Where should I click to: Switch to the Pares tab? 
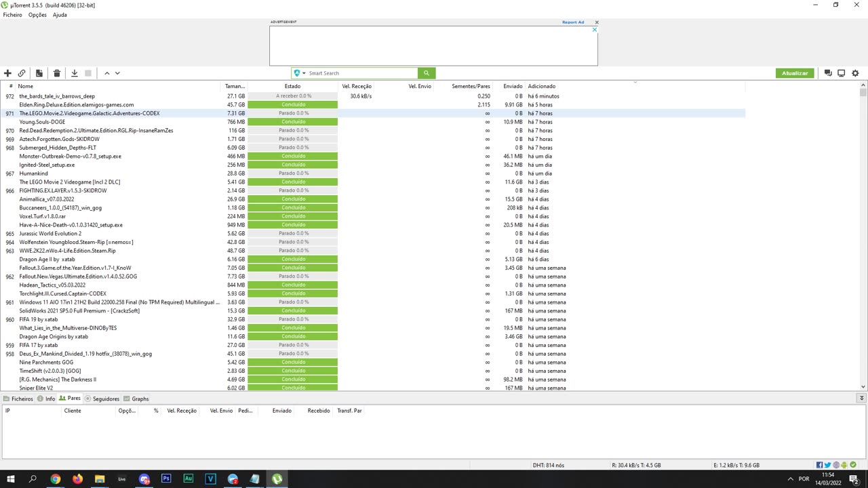(x=70, y=399)
